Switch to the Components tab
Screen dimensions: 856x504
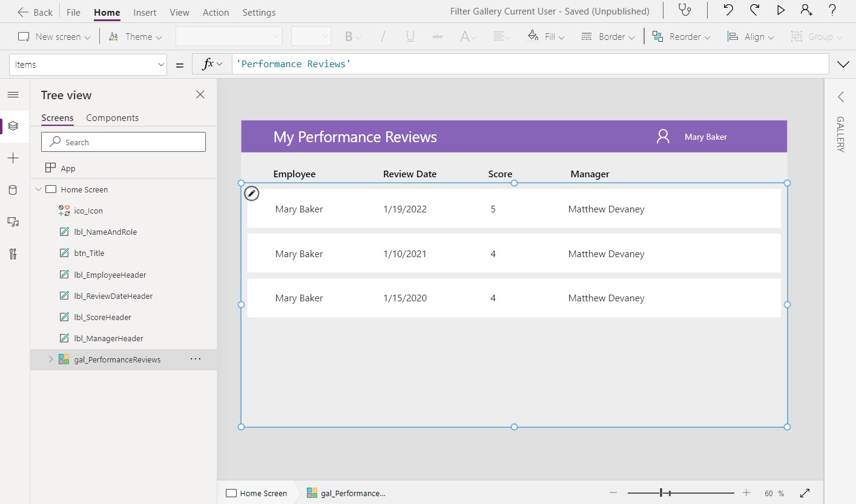pyautogui.click(x=112, y=118)
